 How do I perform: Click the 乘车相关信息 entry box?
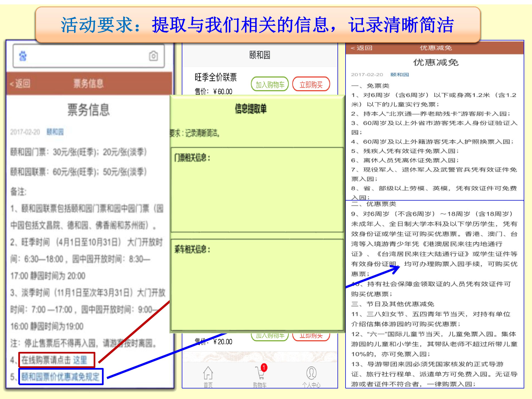click(x=257, y=284)
